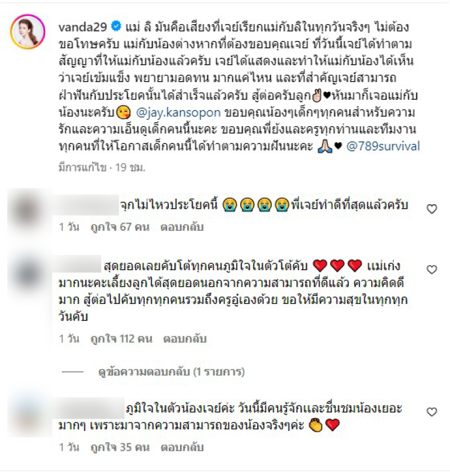This screenshot has width=450, height=476.
Task: View who liked the 67-like comment
Action: [120, 227]
